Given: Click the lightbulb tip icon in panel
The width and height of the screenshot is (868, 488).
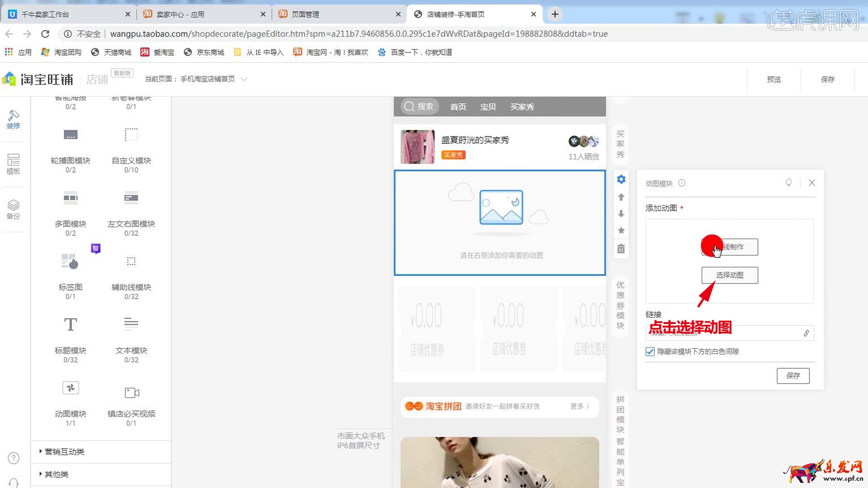Looking at the screenshot, I should (788, 183).
